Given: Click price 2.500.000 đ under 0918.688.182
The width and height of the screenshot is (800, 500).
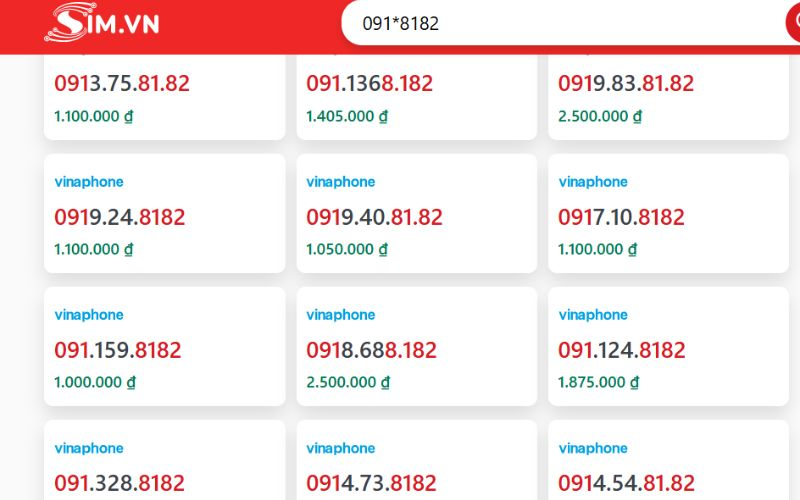Looking at the screenshot, I should pos(348,382).
